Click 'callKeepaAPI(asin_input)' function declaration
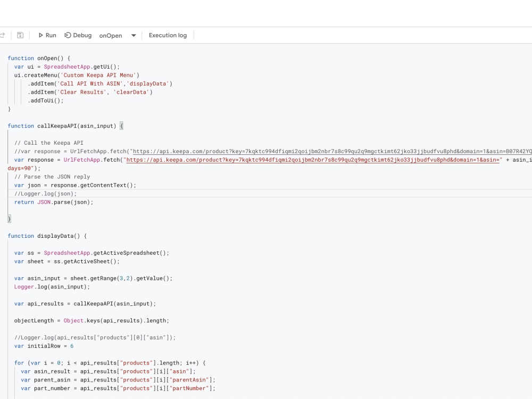 click(65, 126)
